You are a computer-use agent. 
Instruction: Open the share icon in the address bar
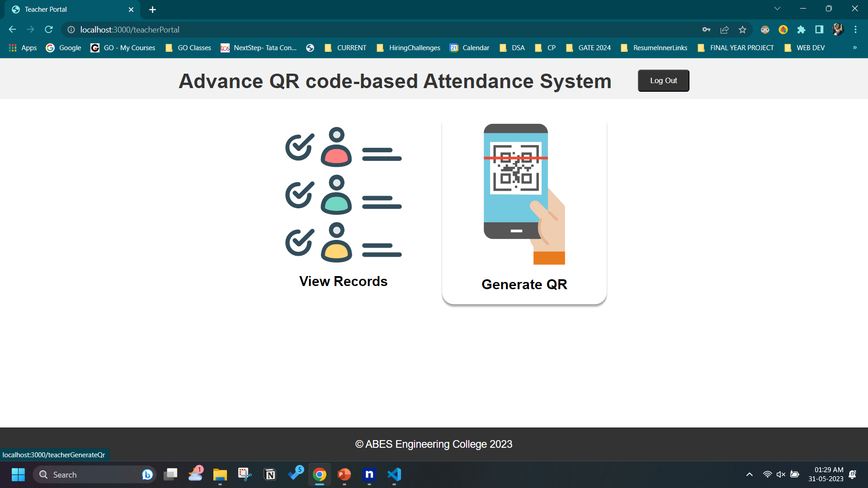(x=724, y=29)
